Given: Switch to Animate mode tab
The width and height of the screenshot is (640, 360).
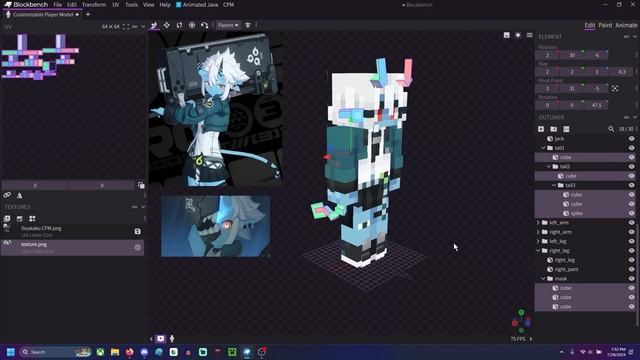Looking at the screenshot, I should [626, 25].
